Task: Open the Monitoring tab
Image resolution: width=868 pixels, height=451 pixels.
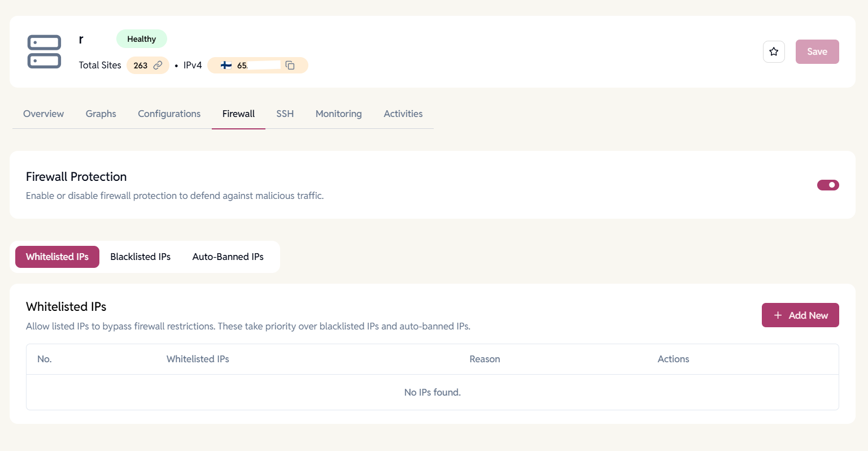Action: [338, 114]
